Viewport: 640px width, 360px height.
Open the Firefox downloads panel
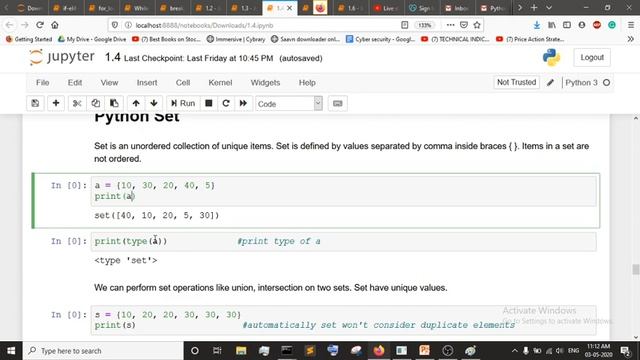(537, 25)
